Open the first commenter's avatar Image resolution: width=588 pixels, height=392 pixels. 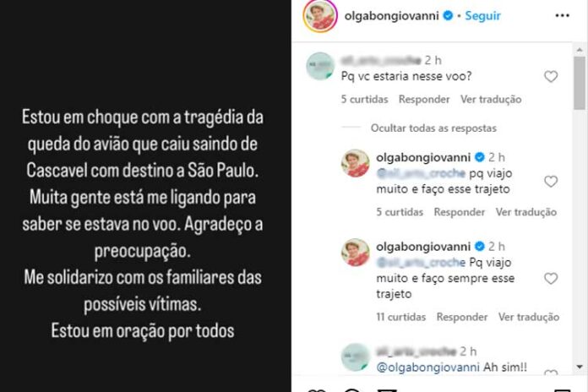(x=320, y=66)
